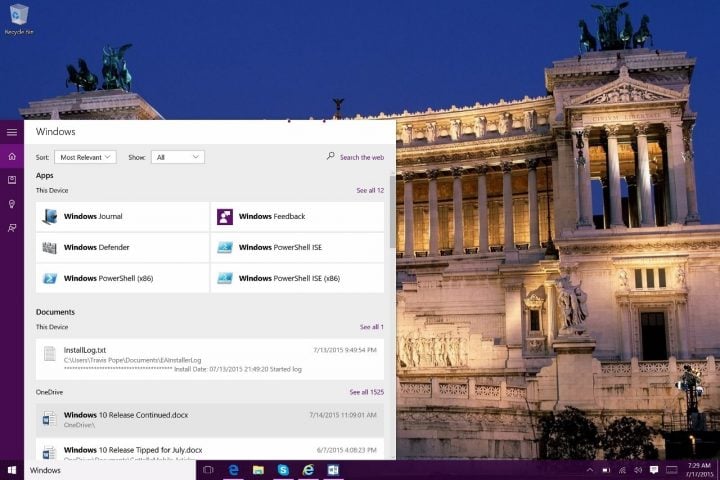Image resolution: width=720 pixels, height=480 pixels.
Task: Click the Windows Journal app icon
Action: click(50, 216)
